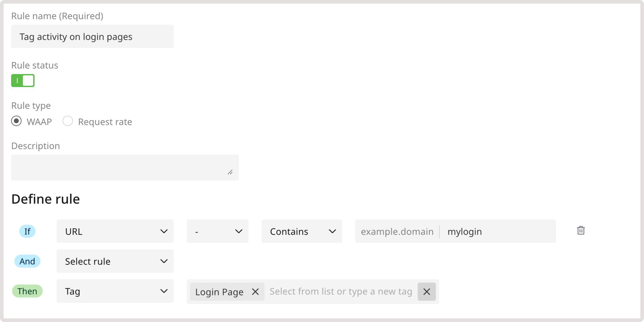
Task: Expand the Tag action dropdown
Action: (115, 291)
